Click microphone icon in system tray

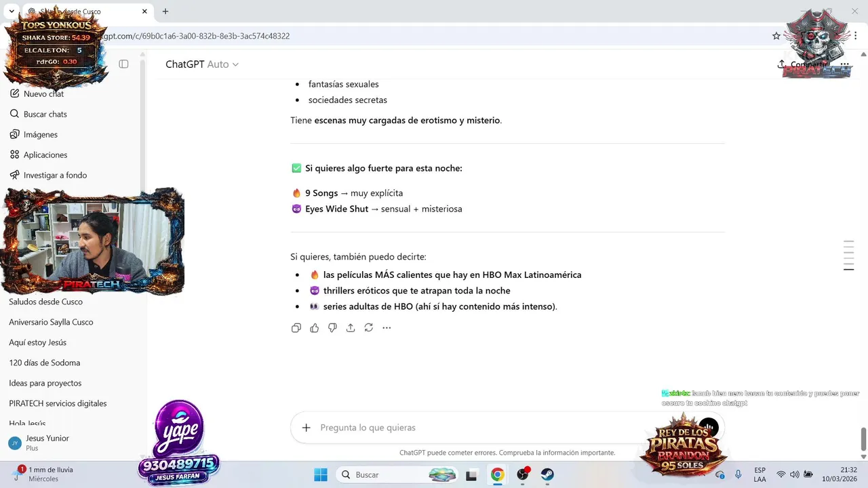pyautogui.click(x=738, y=474)
